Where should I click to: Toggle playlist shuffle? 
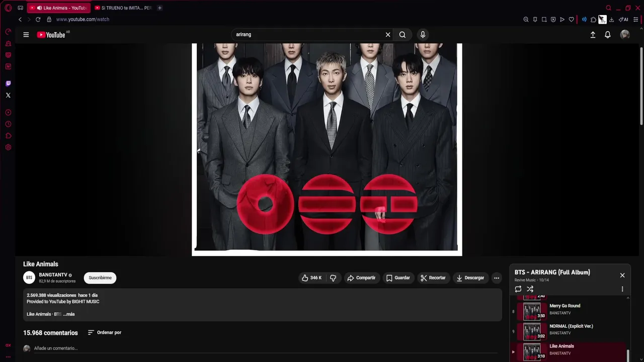(x=530, y=289)
